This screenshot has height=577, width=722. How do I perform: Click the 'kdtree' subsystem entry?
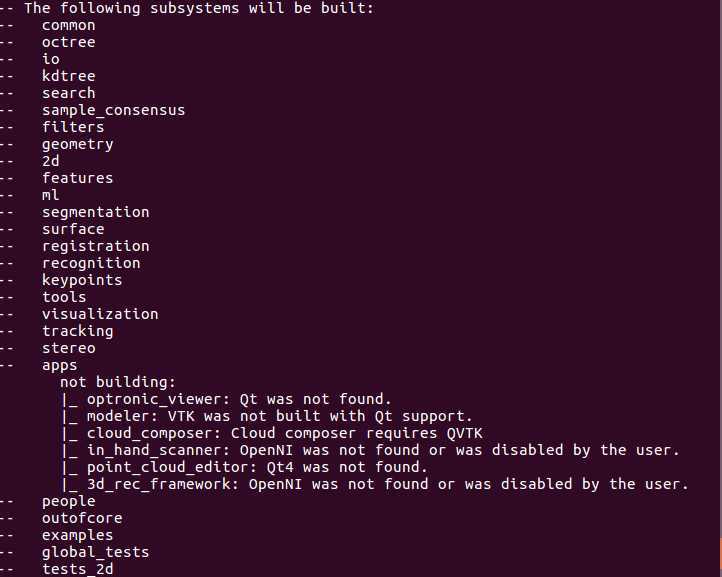68,76
